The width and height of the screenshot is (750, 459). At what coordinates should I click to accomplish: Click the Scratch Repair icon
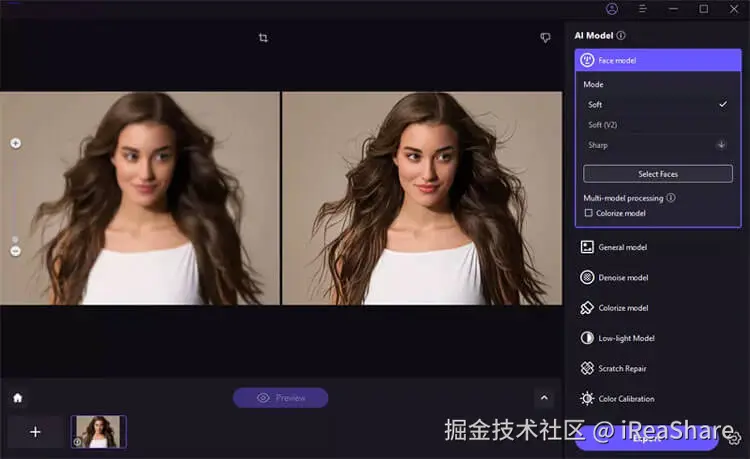pyautogui.click(x=587, y=368)
